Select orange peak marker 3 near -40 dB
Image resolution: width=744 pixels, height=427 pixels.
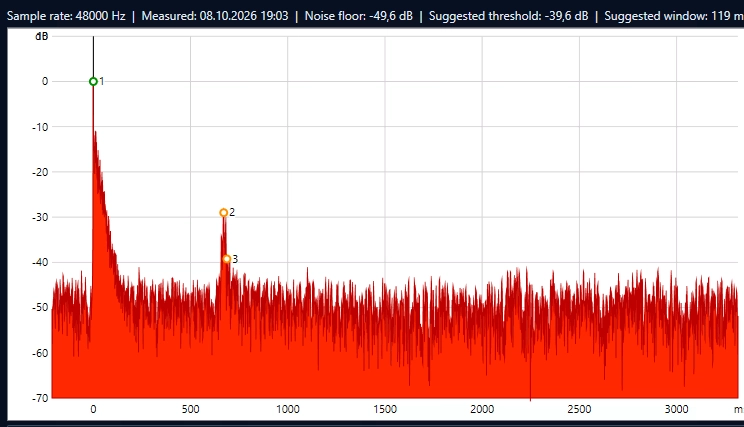pyautogui.click(x=227, y=259)
